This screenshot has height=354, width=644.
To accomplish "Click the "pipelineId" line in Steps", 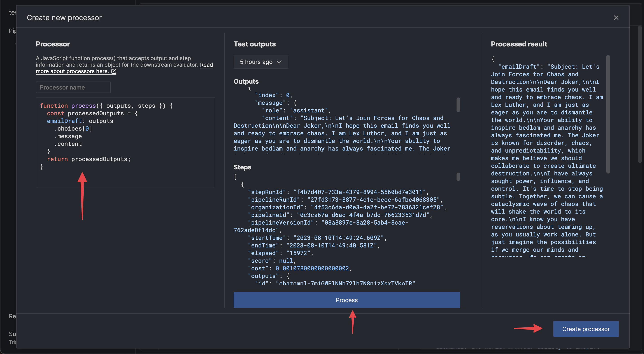I will coord(340,215).
